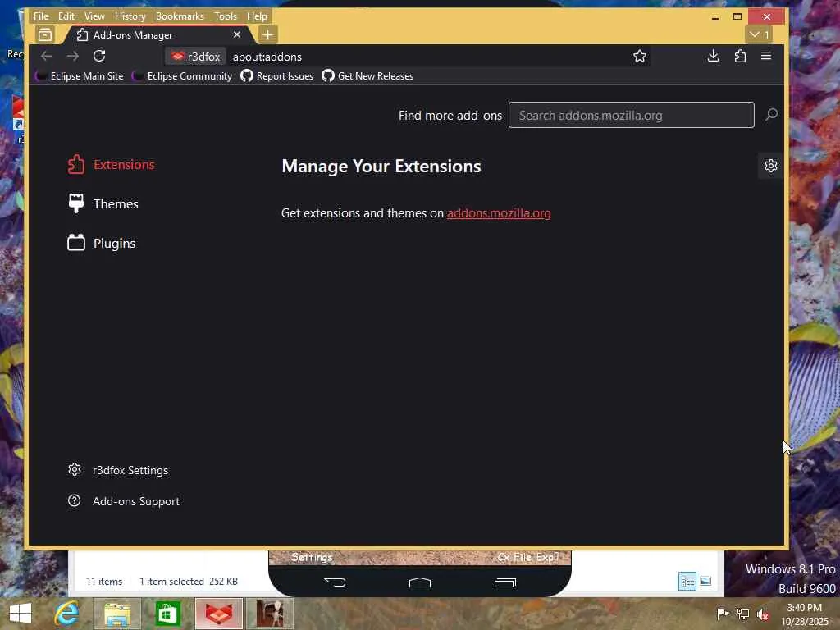Click r3dfox taskbar button
The width and height of the screenshot is (840, 630).
219,614
